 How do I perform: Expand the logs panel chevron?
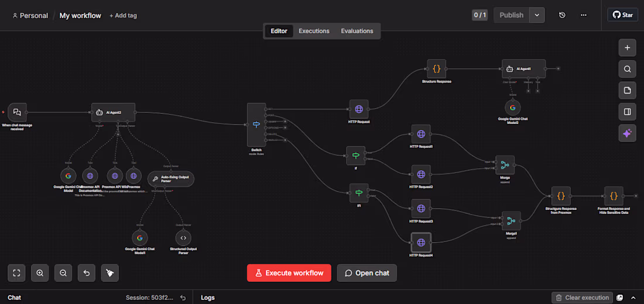(x=633, y=298)
